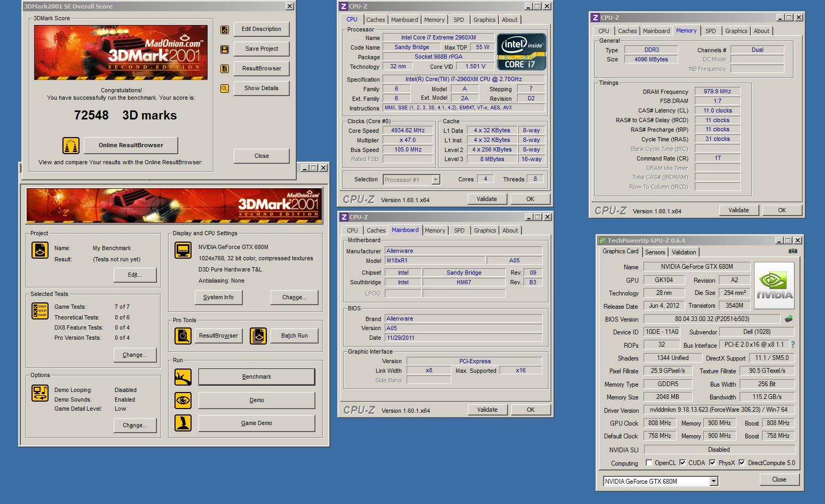This screenshot has width=825, height=504.
Task: Click the Online ResultBrowser button
Action: (131, 145)
